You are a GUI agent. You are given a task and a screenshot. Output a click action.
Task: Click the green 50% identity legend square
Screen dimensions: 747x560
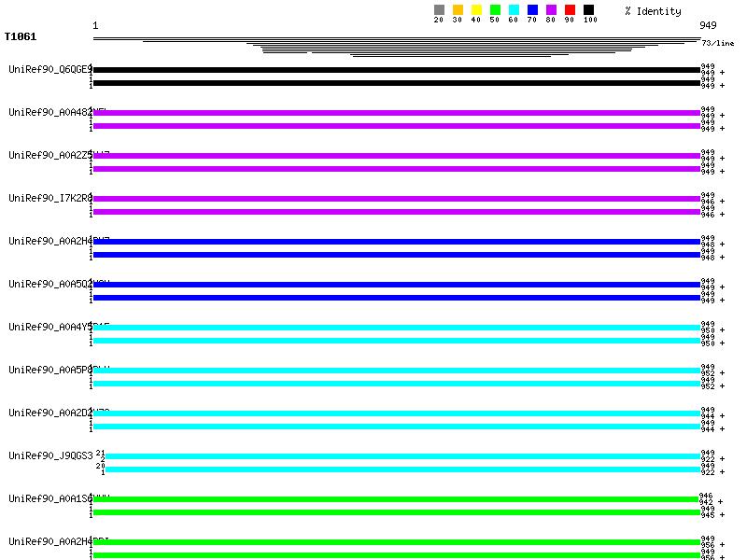click(x=495, y=10)
